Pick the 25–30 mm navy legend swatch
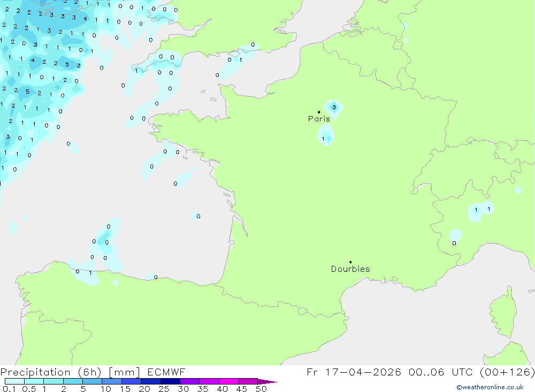This screenshot has width=535, height=392. click(x=170, y=381)
